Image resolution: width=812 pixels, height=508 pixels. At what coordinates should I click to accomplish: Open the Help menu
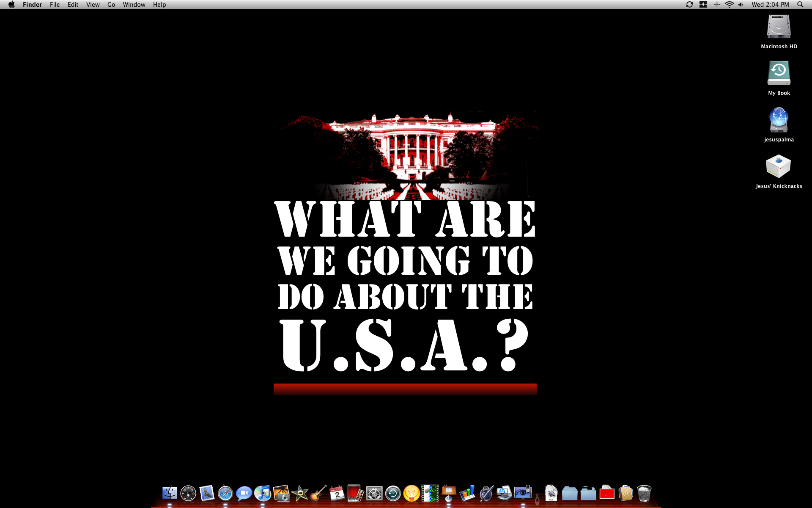(x=159, y=5)
